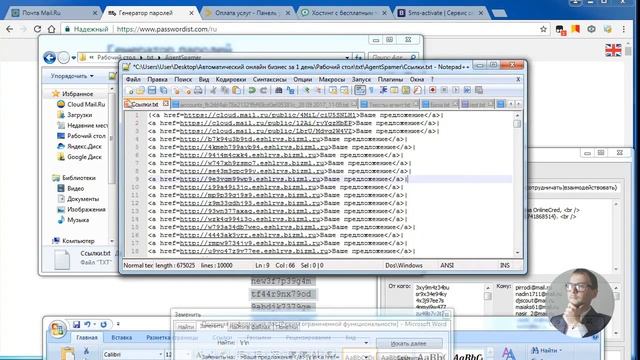Bookmark this page with the star icon
640x360 pixels.
coord(543,29)
